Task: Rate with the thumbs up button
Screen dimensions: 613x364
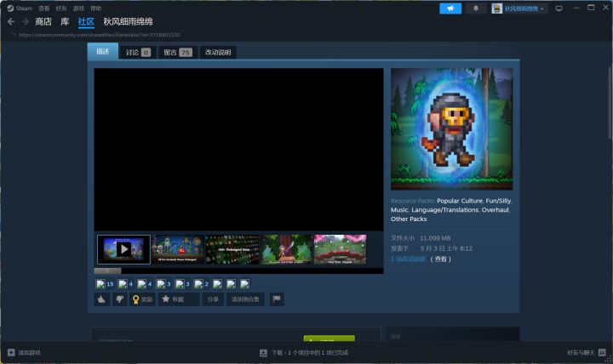Action: point(102,299)
